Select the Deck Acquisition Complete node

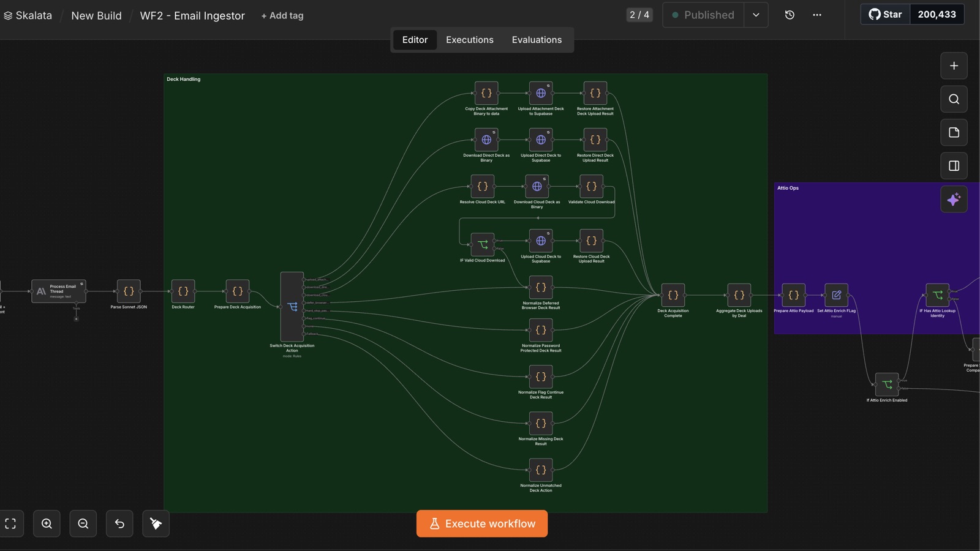coord(673,295)
